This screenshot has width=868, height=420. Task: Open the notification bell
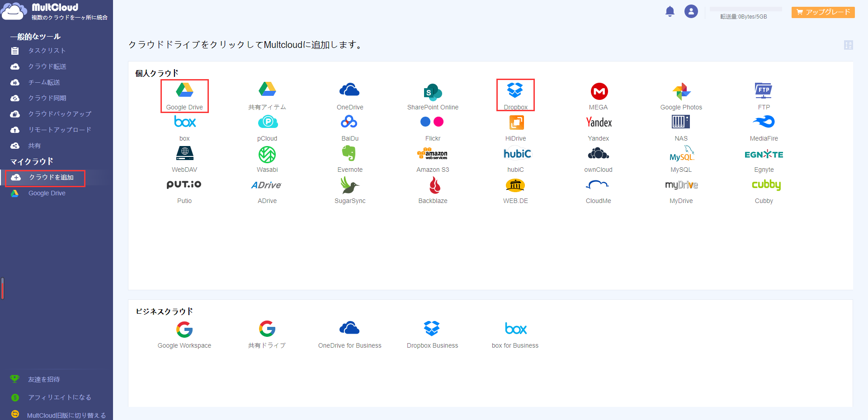click(670, 11)
